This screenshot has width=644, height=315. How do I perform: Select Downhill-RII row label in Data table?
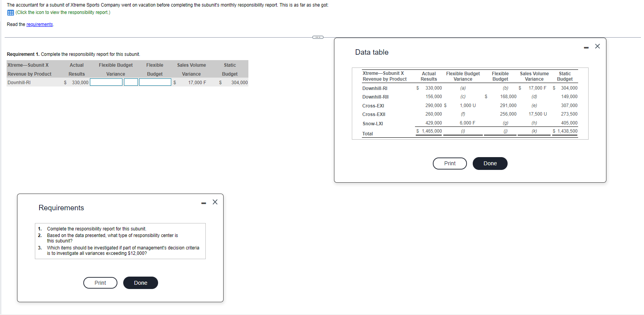[375, 97]
